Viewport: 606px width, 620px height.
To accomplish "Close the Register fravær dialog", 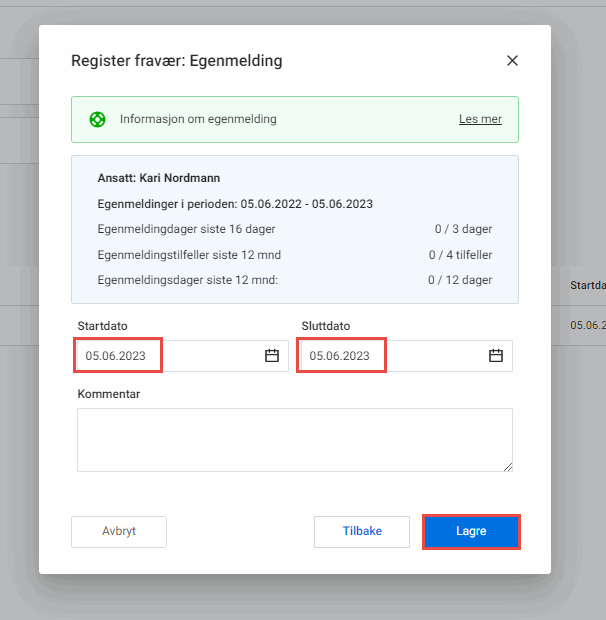I will point(512,61).
